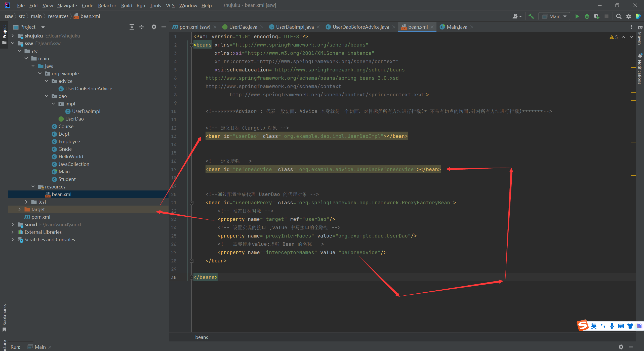Run with Coverage shield icon
The height and width of the screenshot is (351, 644).
tap(596, 16)
